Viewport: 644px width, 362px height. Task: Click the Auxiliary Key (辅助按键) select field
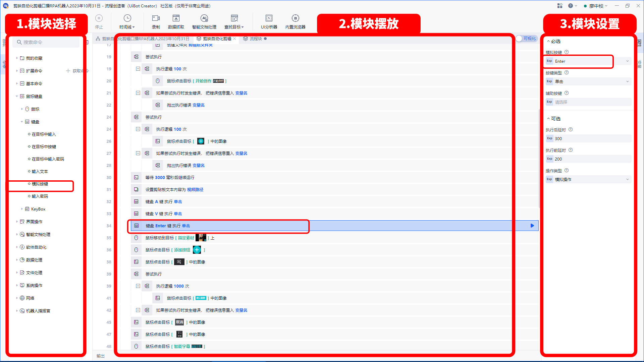pos(589,102)
